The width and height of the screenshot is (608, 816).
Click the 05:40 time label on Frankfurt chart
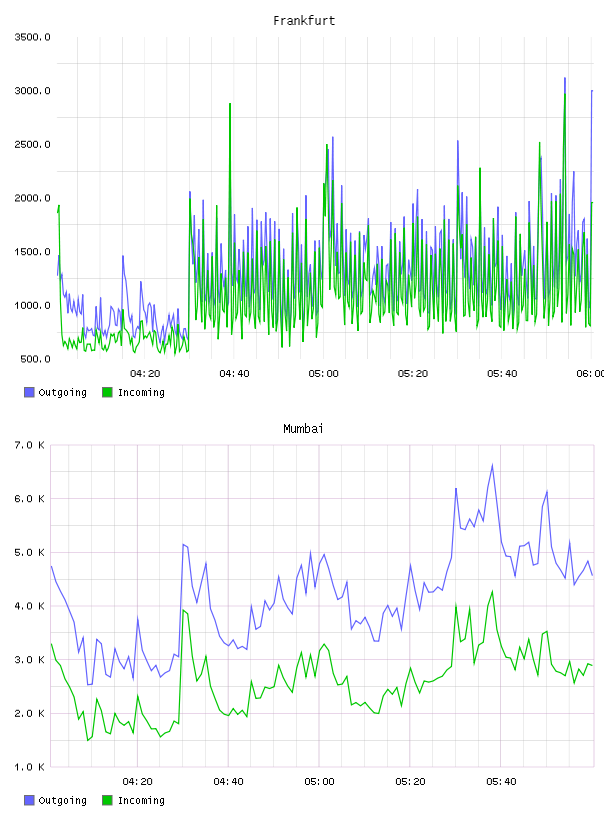click(x=502, y=373)
